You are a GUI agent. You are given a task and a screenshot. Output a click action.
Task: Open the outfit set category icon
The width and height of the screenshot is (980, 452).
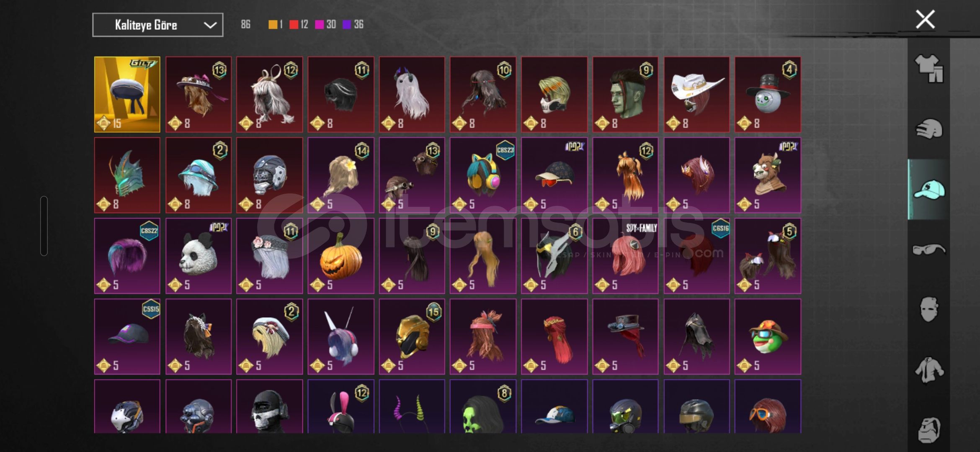click(929, 69)
